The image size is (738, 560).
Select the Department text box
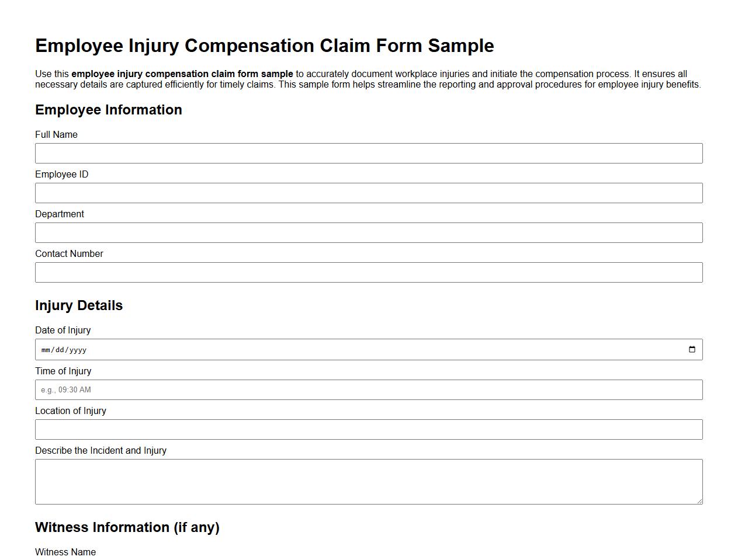click(369, 232)
